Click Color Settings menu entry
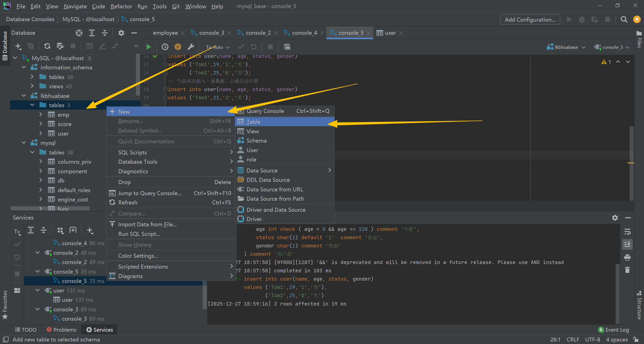This screenshot has height=344, width=644. pyautogui.click(x=138, y=256)
